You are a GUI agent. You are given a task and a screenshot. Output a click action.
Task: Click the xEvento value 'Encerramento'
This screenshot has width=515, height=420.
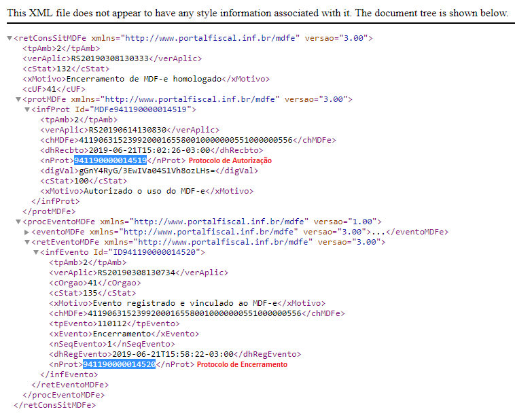[122, 334]
